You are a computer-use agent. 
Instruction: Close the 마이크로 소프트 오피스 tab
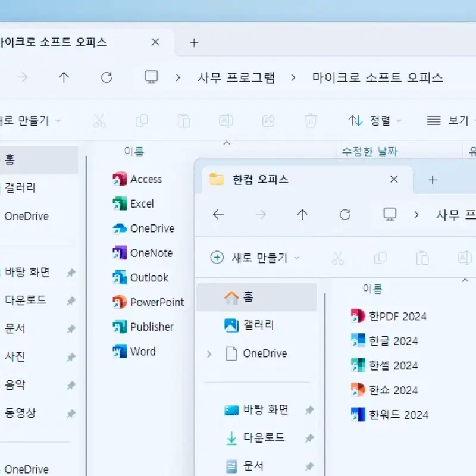coord(155,42)
